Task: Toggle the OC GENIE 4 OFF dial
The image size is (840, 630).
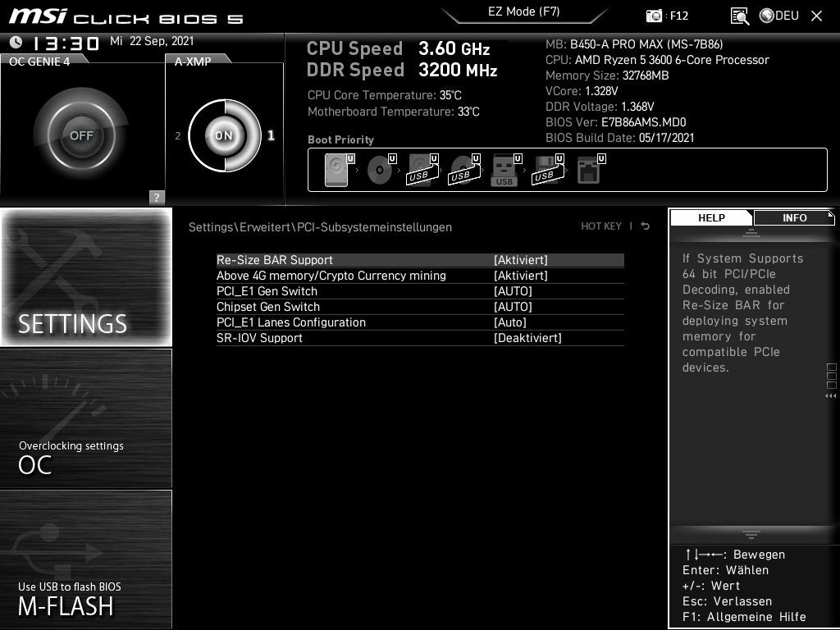Action: [x=82, y=134]
